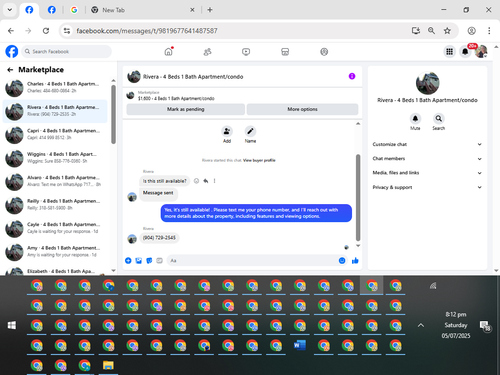Screen dimensions: 500x375
Task: Click the Marketplace back arrow
Action: point(10,70)
